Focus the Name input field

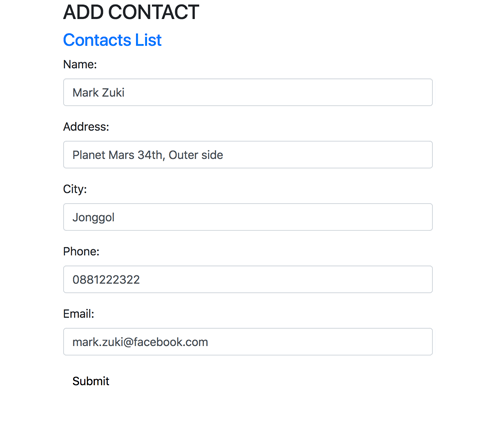[x=248, y=92]
